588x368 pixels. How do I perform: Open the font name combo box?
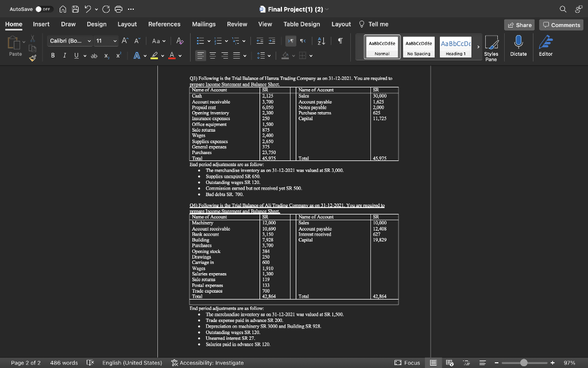tap(69, 41)
